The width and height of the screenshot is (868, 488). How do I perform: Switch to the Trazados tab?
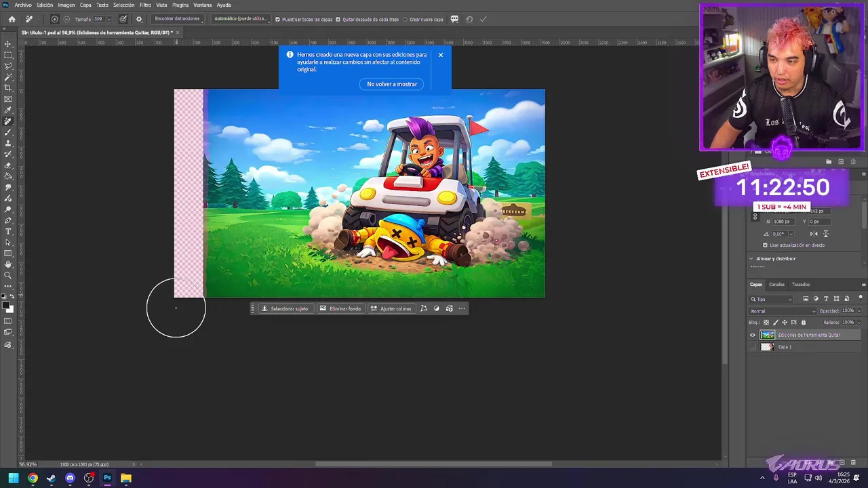pyautogui.click(x=801, y=285)
